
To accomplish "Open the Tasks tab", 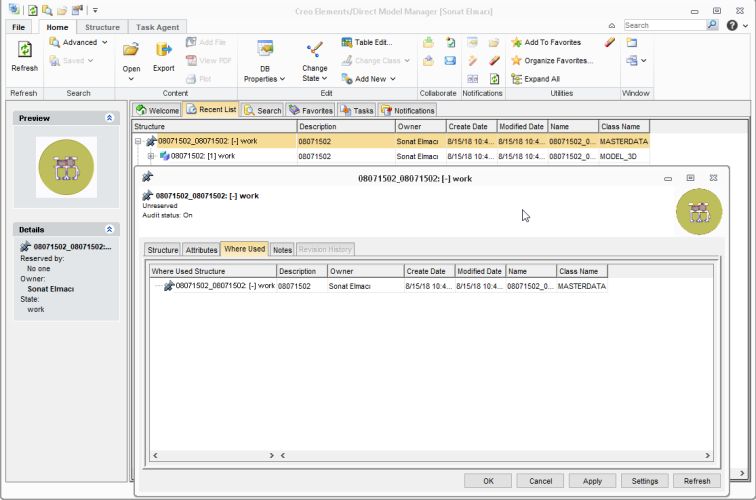I will pos(357,110).
